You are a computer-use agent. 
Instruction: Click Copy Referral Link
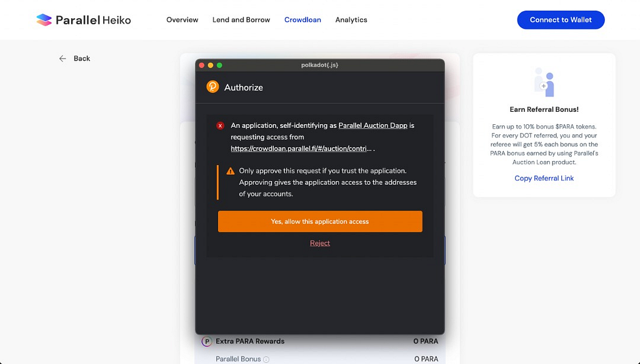tap(544, 179)
